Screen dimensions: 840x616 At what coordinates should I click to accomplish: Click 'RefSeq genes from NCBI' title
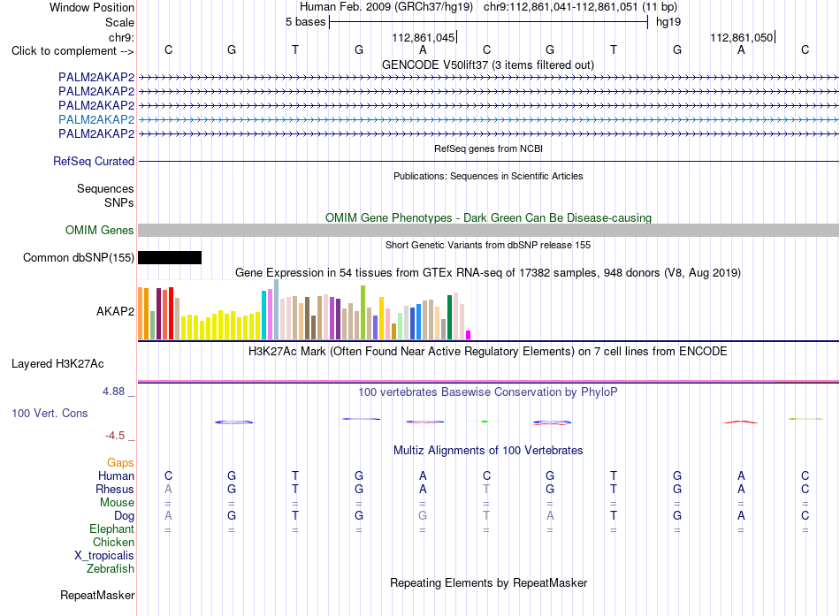tap(488, 148)
